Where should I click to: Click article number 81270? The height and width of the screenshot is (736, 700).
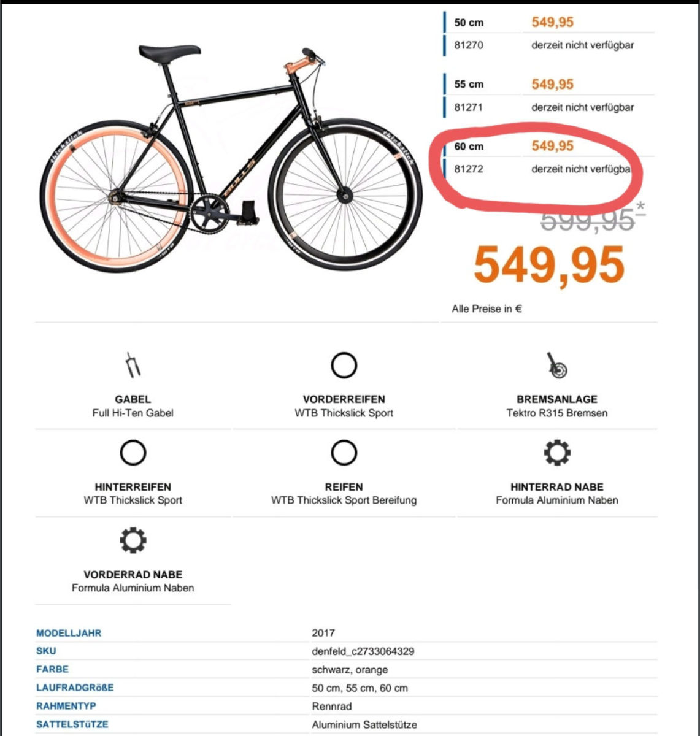tap(468, 45)
